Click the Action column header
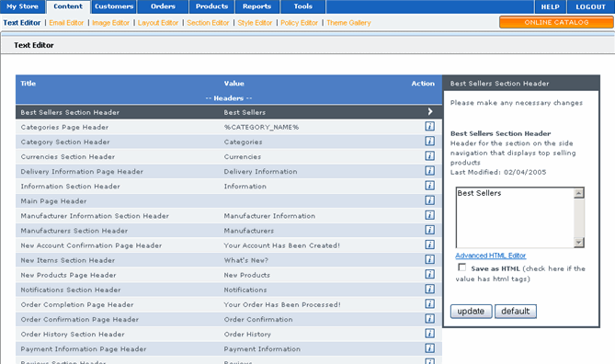The image size is (615, 364). (x=423, y=83)
